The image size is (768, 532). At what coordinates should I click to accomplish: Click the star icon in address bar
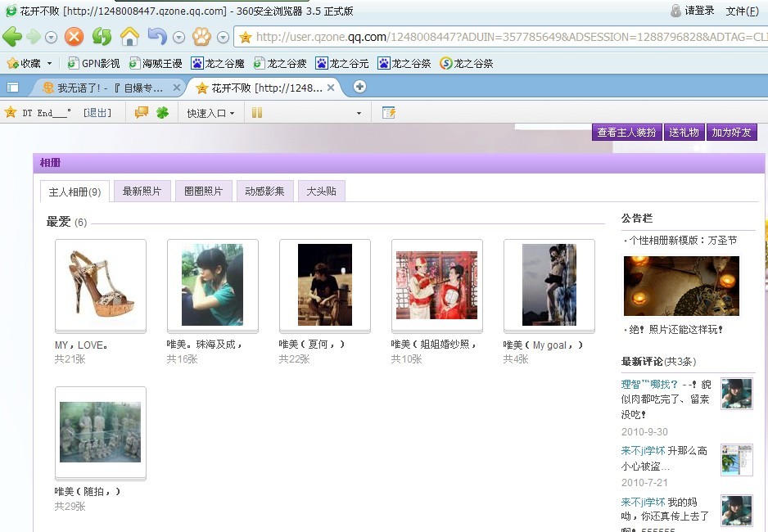pyautogui.click(x=246, y=37)
